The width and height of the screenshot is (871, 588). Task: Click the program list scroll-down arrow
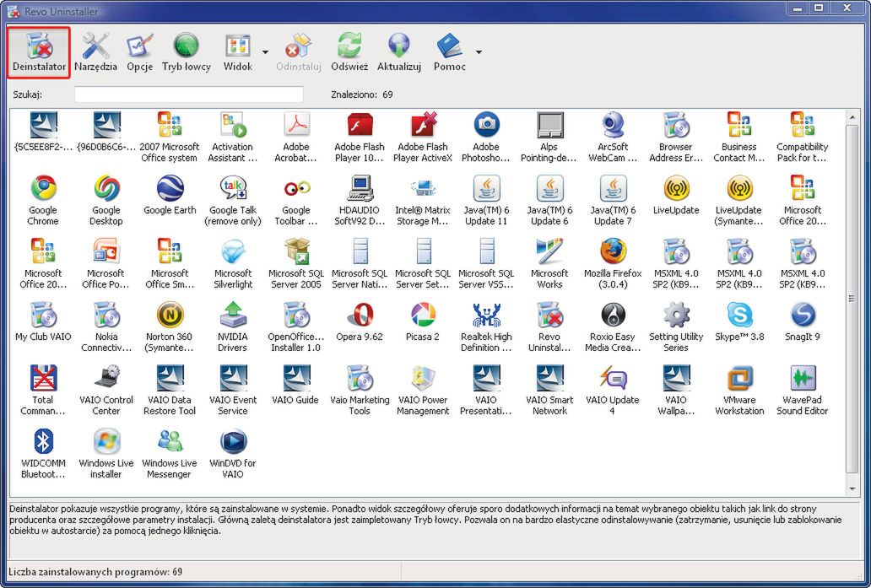(x=852, y=488)
